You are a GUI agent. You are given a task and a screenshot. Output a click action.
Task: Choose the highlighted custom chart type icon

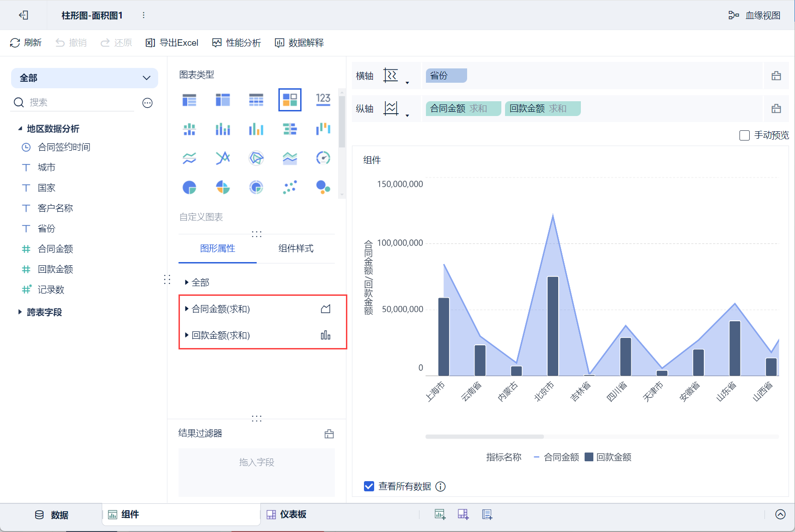click(x=290, y=100)
